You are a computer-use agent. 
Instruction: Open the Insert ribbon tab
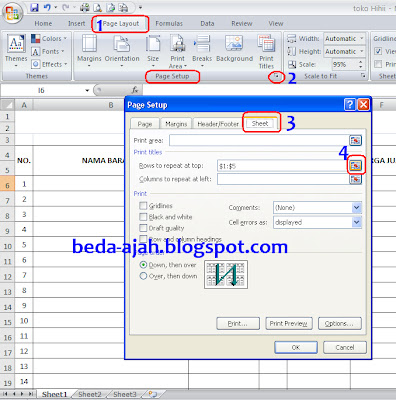[77, 24]
